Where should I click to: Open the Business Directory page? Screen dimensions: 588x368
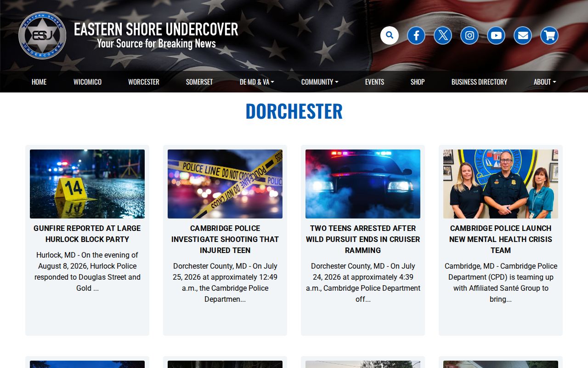point(479,82)
